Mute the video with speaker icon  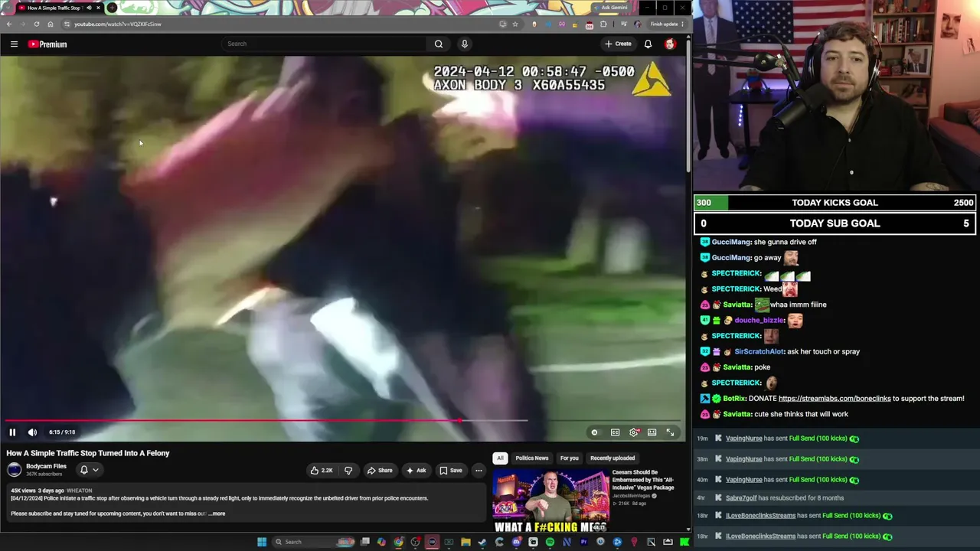tap(32, 432)
